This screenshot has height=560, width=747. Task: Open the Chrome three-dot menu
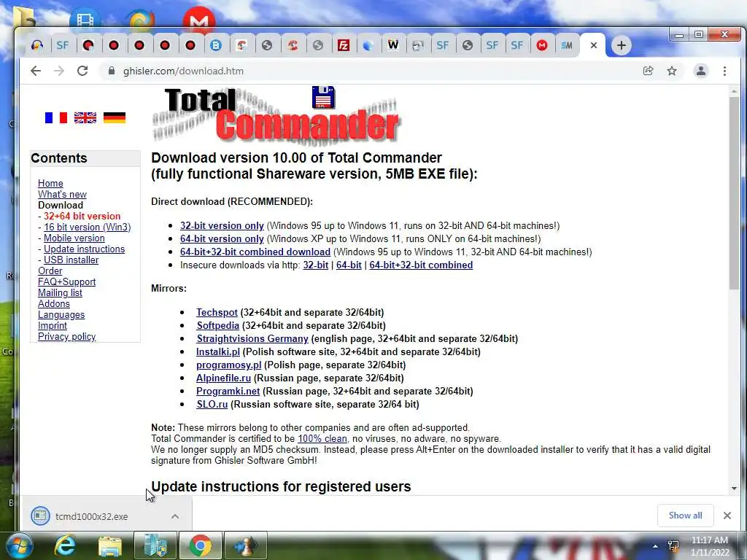[724, 71]
